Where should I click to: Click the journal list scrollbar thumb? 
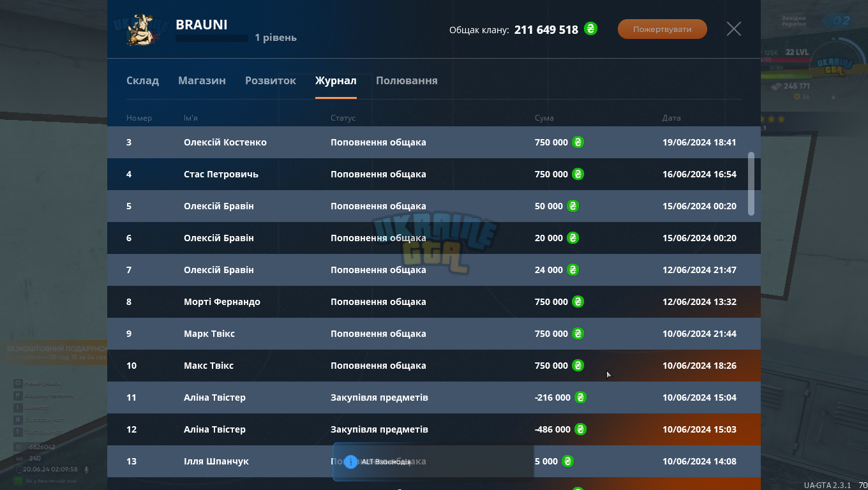(x=751, y=183)
